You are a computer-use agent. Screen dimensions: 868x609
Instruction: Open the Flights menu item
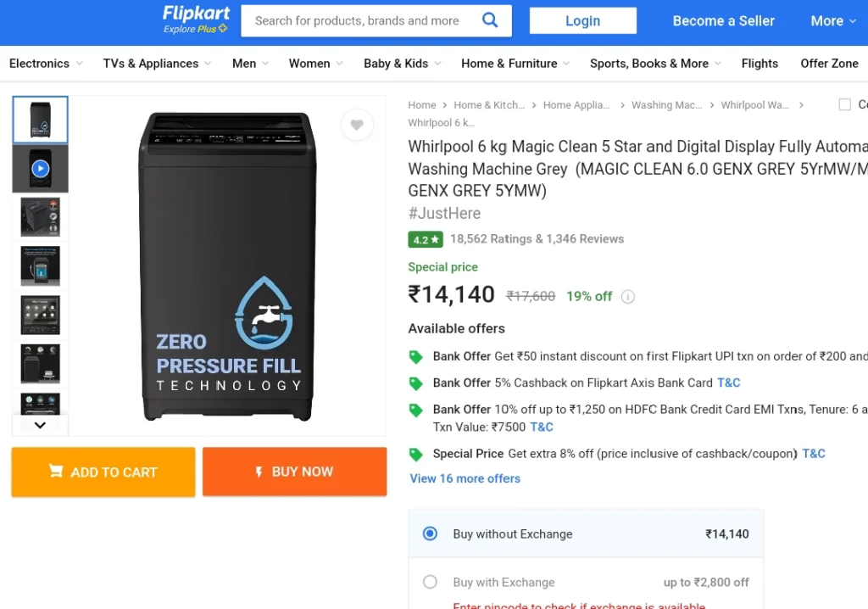tap(759, 64)
